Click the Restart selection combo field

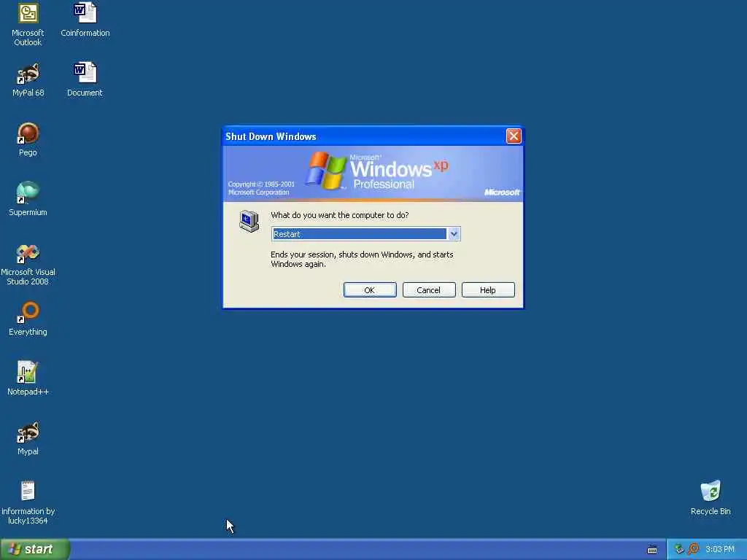coord(365,234)
